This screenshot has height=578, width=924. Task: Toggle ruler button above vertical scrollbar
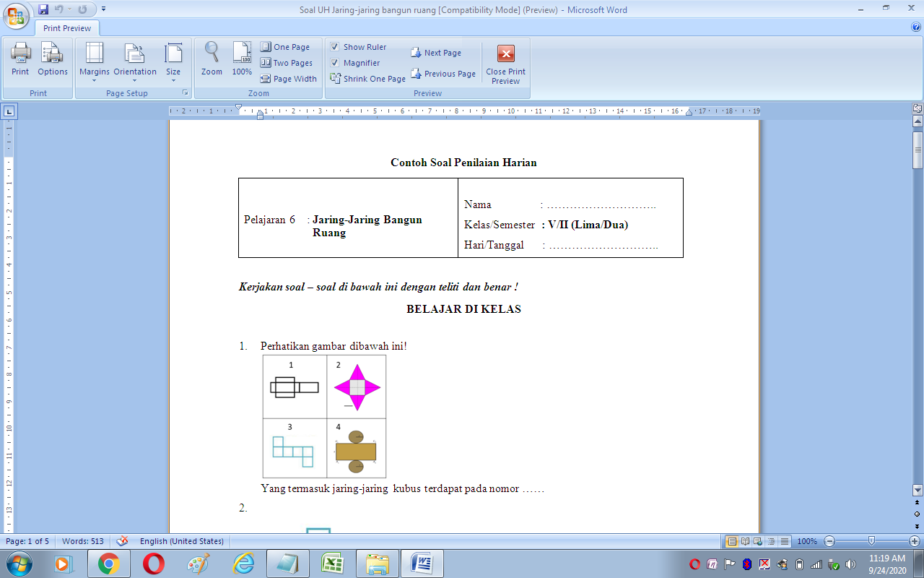pos(918,108)
